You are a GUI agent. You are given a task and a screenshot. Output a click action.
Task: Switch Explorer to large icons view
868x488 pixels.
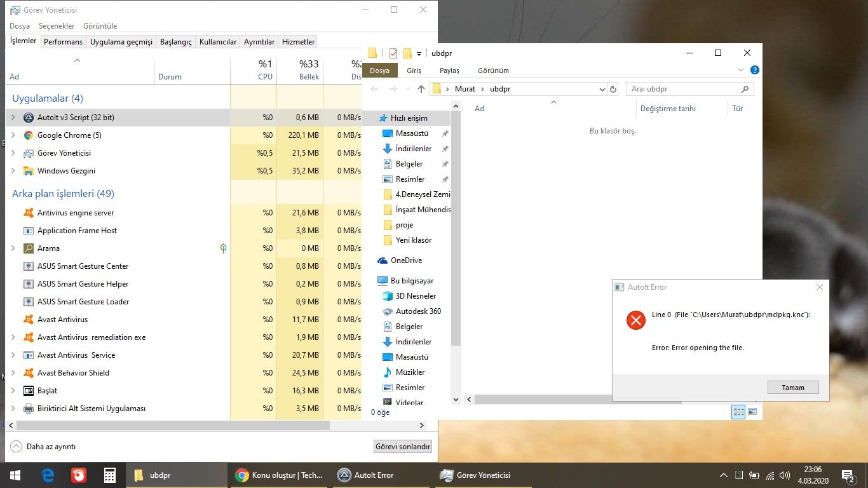(752, 412)
